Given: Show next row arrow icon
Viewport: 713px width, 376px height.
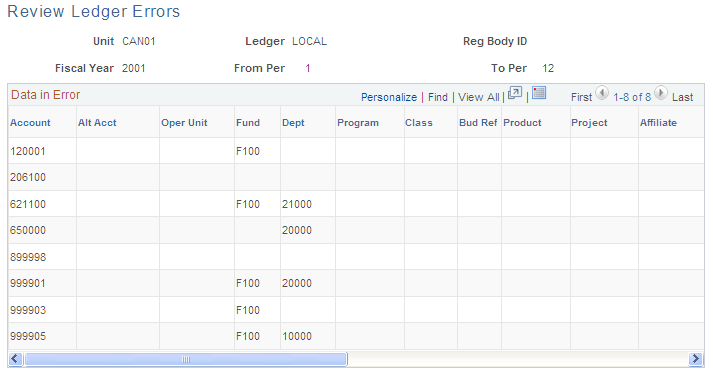Looking at the screenshot, I should 661,93.
